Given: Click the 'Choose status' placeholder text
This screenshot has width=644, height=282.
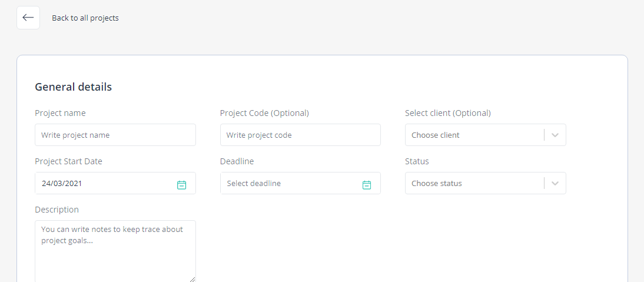Looking at the screenshot, I should click(437, 184).
